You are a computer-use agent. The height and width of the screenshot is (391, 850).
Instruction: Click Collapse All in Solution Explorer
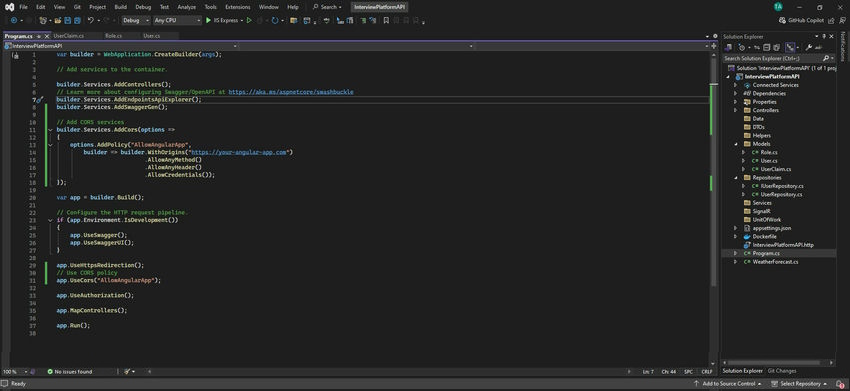click(x=767, y=47)
